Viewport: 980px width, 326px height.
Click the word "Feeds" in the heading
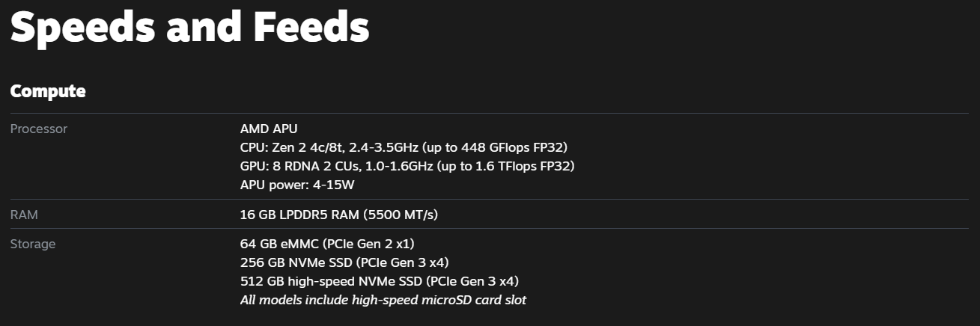pos(311,28)
